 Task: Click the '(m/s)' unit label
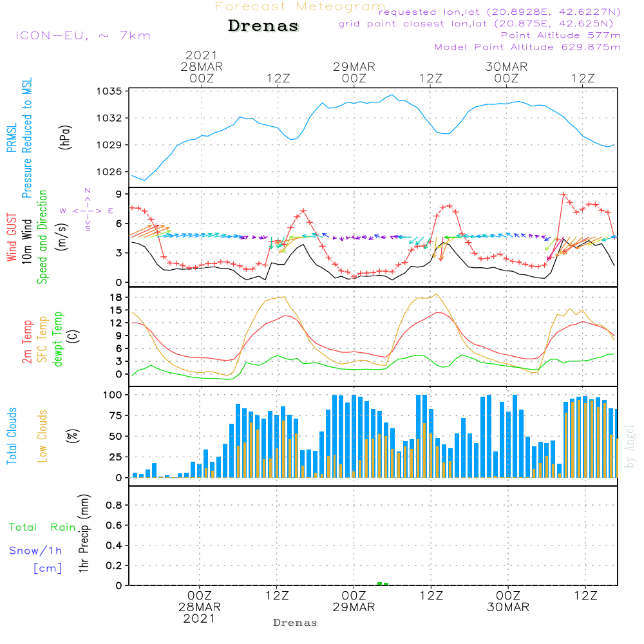(62, 237)
